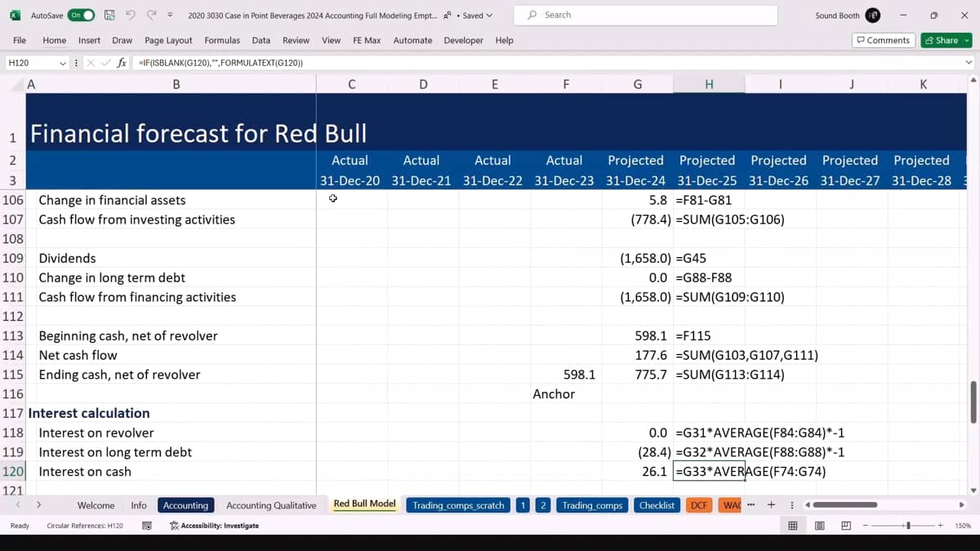The height and width of the screenshot is (551, 980).
Task: Click the sharing status icon beside file name
Action: point(448,16)
